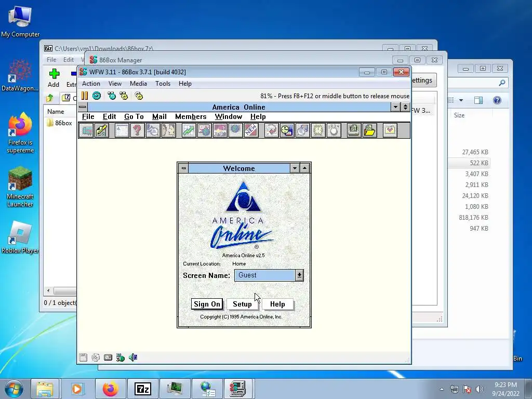This screenshot has width=532, height=399.
Task: Open 86Box View menu
Action: tap(115, 84)
